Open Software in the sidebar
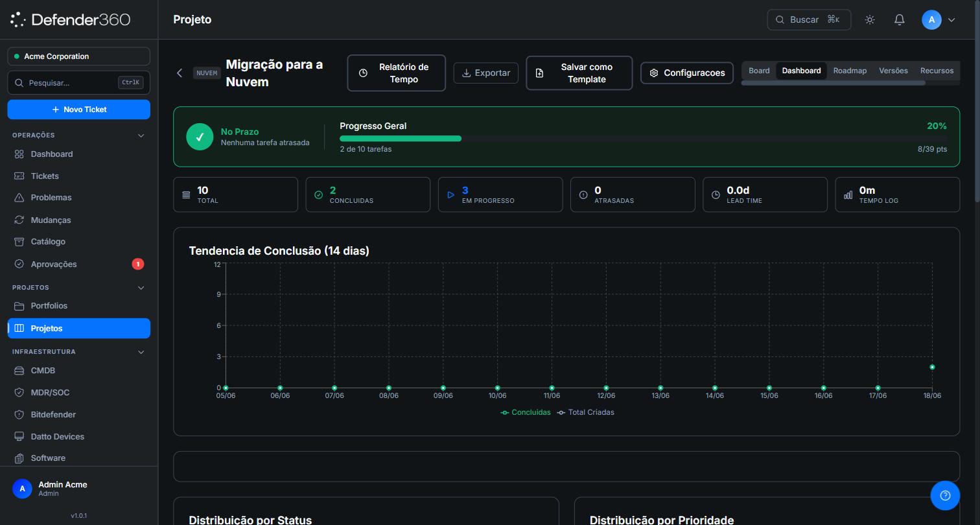The width and height of the screenshot is (980, 525). [78, 458]
